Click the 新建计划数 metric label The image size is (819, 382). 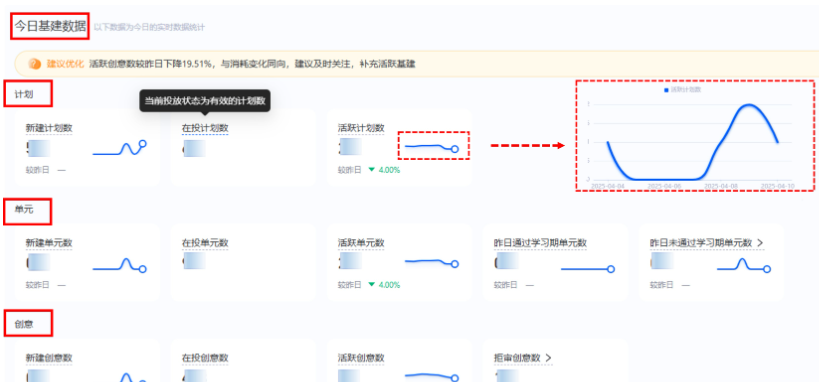49,128
